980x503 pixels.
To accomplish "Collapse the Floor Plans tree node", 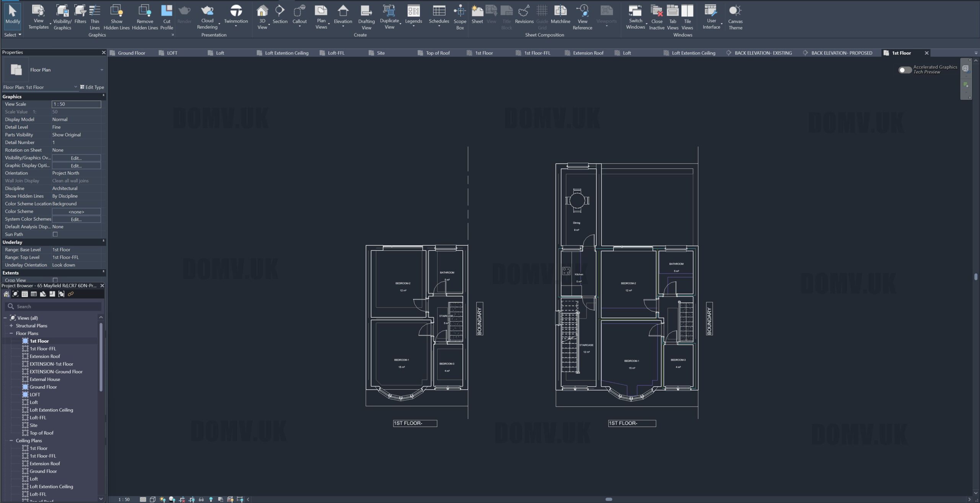I will [11, 333].
